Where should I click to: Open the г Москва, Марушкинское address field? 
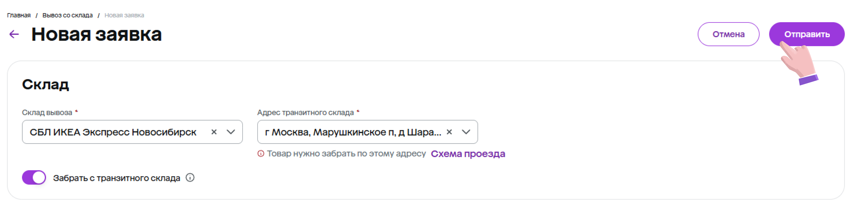[x=353, y=132]
